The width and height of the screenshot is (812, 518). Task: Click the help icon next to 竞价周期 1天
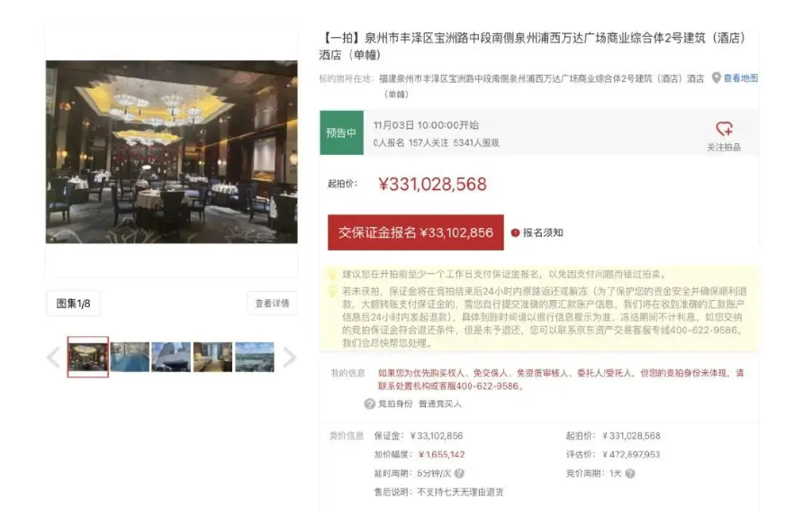point(630,474)
